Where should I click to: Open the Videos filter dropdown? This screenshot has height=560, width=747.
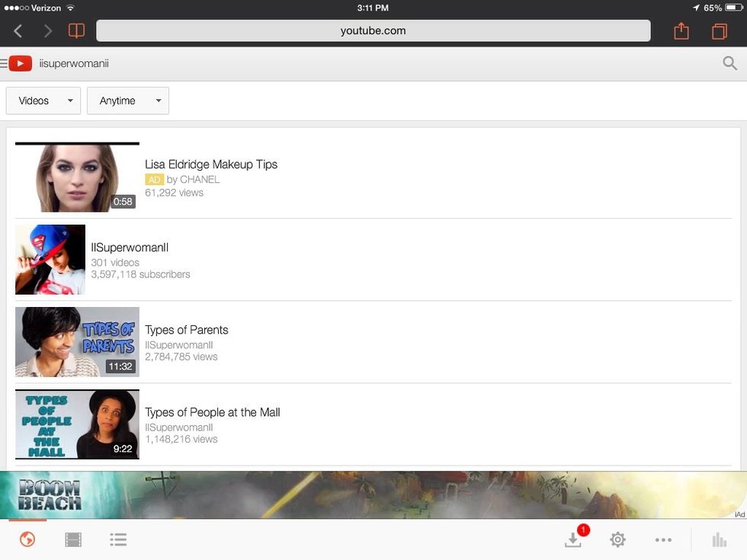[x=43, y=100]
